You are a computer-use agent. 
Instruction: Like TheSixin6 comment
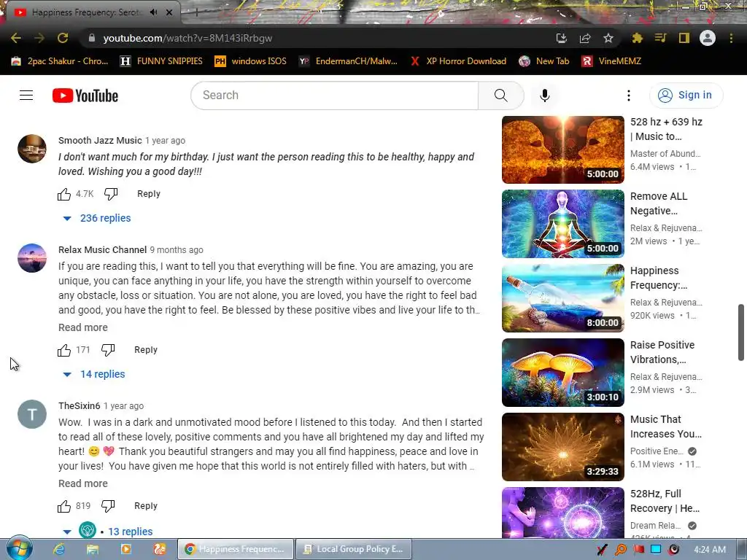64,506
